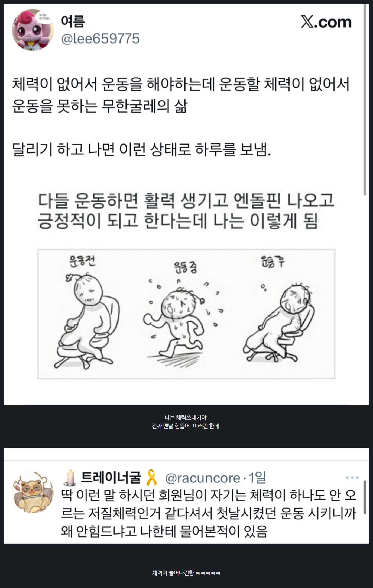Click the caption 나는 체력쓰레기야

186,418
